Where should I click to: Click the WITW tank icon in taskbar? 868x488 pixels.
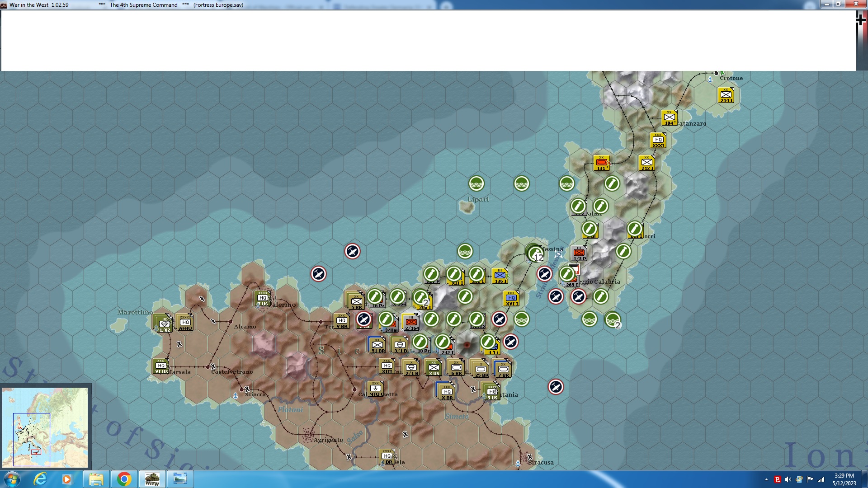[152, 479]
